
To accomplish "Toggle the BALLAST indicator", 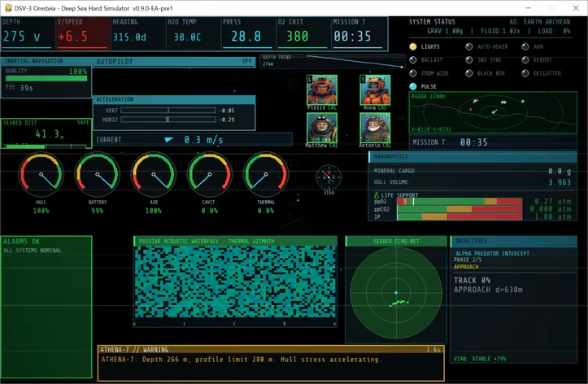I will click(x=413, y=59).
